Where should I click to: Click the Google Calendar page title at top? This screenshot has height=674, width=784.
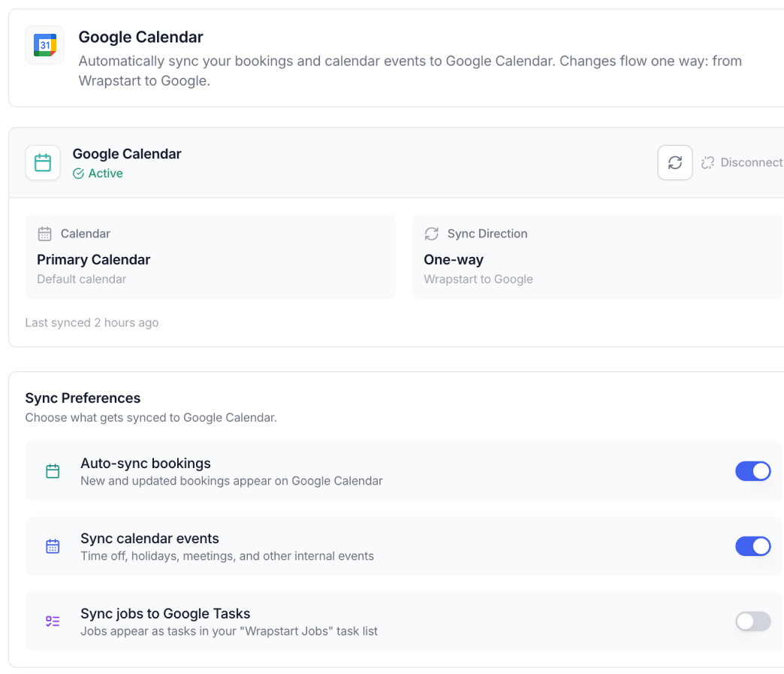[141, 37]
